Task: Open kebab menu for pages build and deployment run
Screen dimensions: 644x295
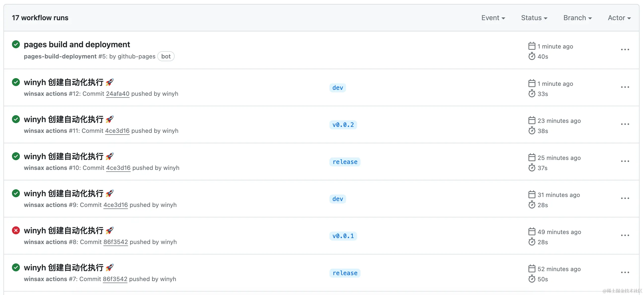Action: click(x=625, y=49)
